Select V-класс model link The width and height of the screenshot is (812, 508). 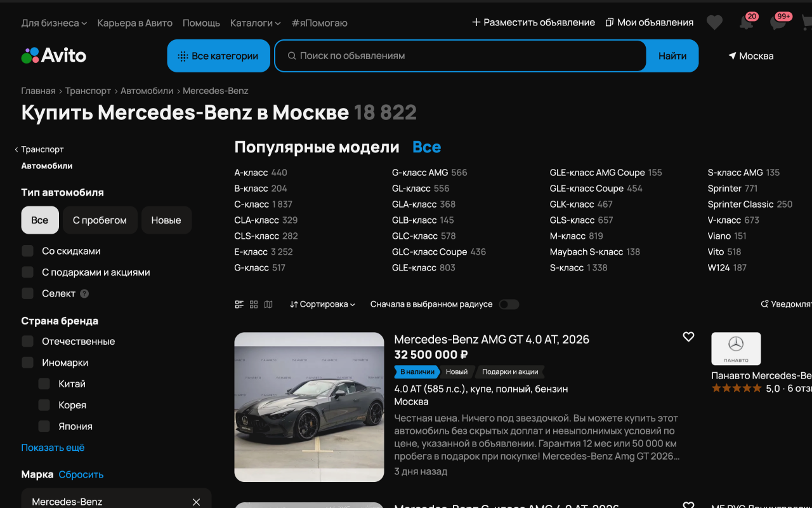(x=724, y=220)
